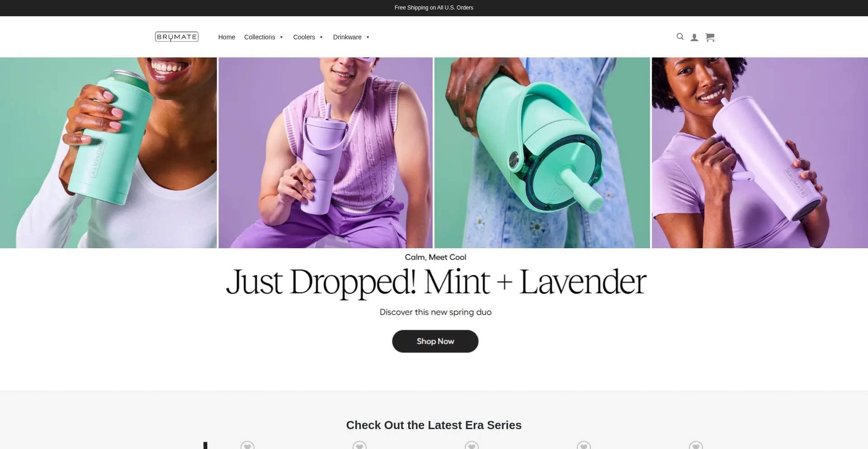The height and width of the screenshot is (449, 868).
Task: Open the search magnifier icon
Action: (680, 37)
